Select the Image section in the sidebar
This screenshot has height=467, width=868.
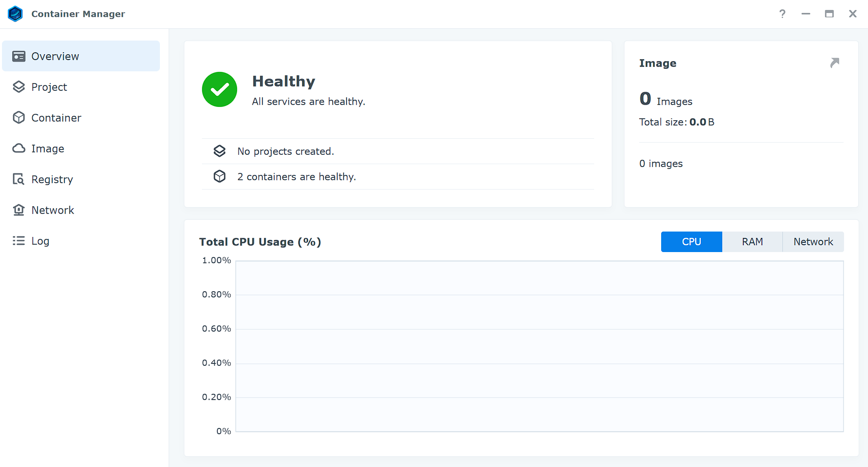[x=47, y=149]
